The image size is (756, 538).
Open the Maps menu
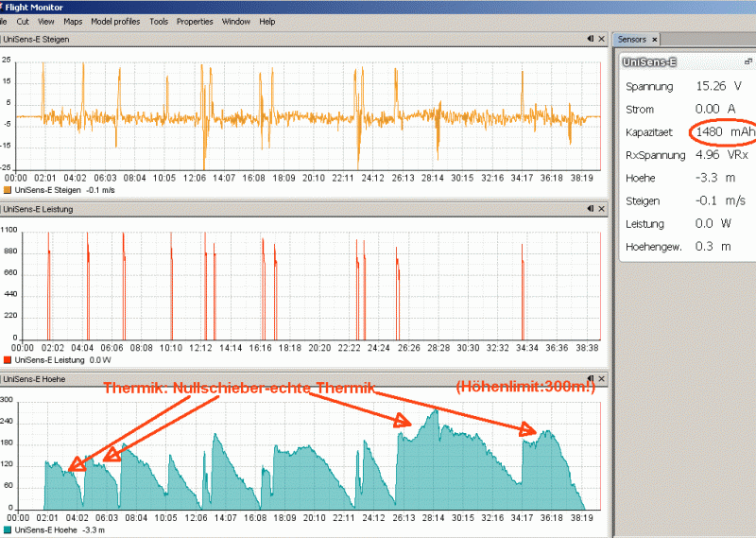(x=73, y=22)
